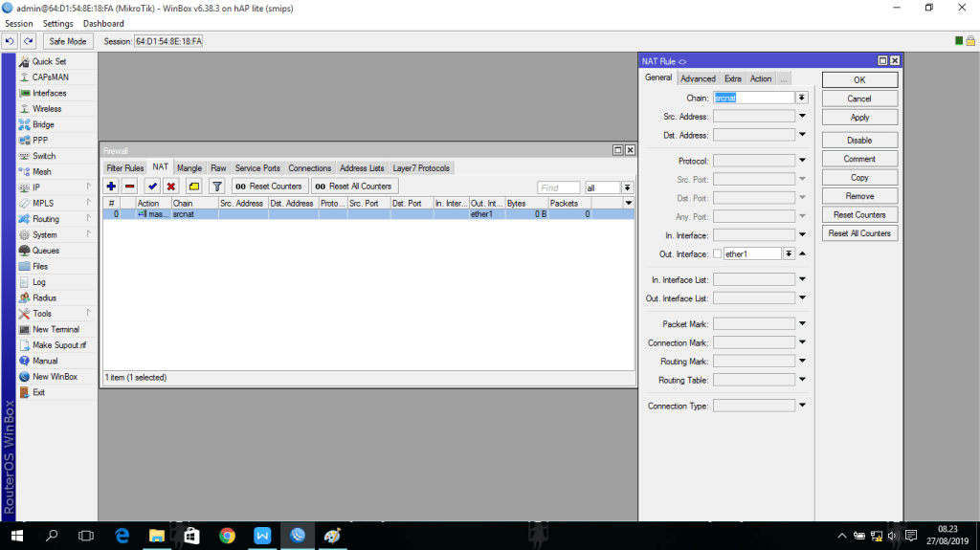Open the Chain dropdown in NAT Rule
The width and height of the screenshot is (980, 550).
[802, 98]
